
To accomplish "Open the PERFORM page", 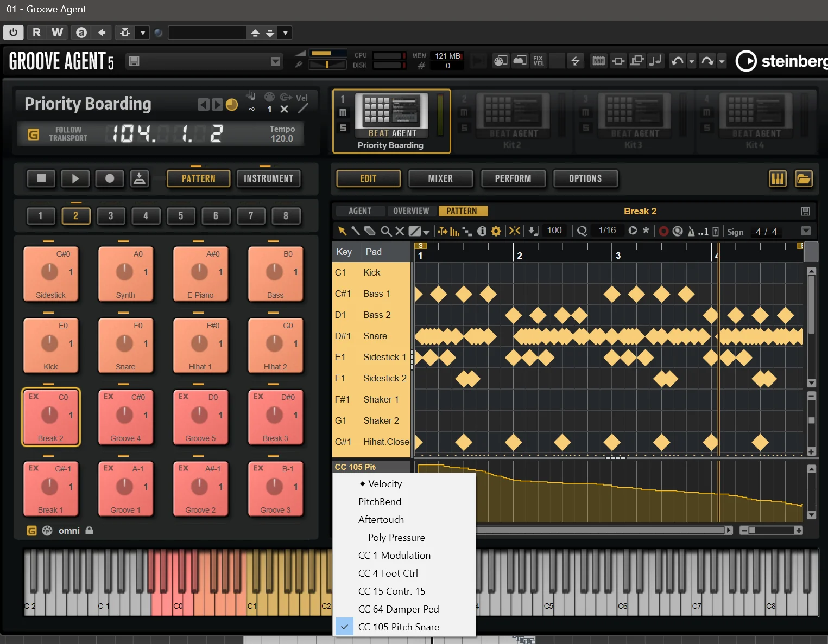I will coord(513,178).
